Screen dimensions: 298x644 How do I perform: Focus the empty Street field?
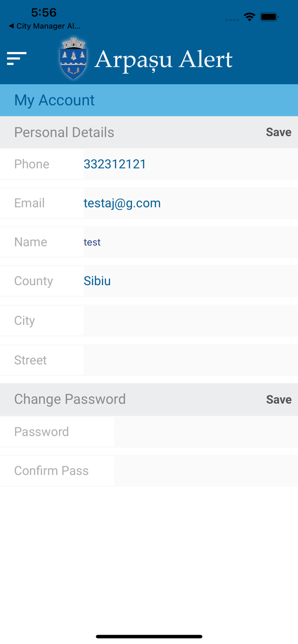coord(190,360)
